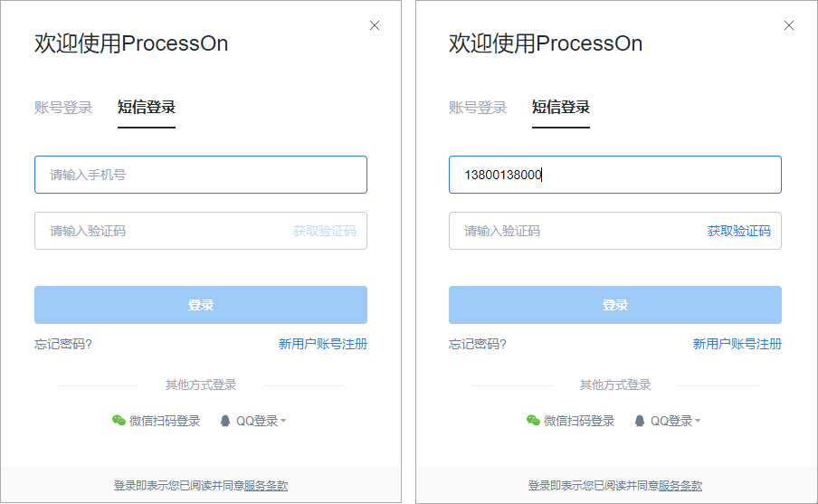Viewport: 818px width, 504px height.
Task: Open 服务条款 link in right dialog
Action: [680, 486]
